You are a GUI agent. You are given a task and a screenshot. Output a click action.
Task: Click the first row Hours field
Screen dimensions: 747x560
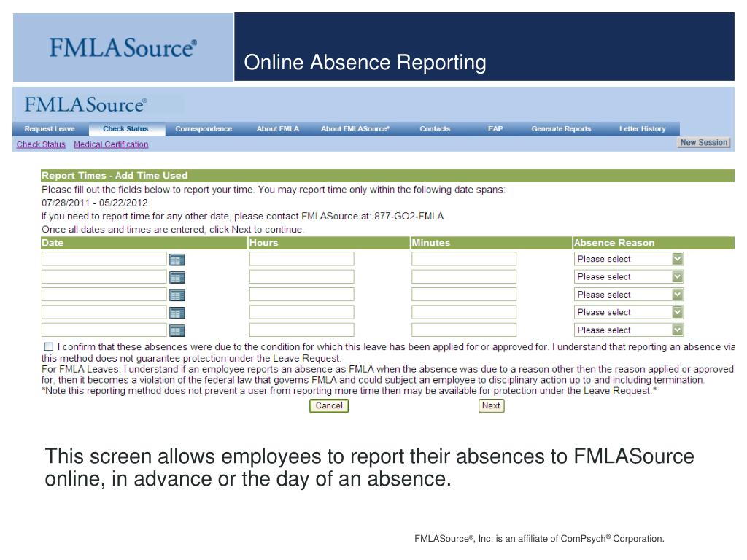click(x=301, y=259)
